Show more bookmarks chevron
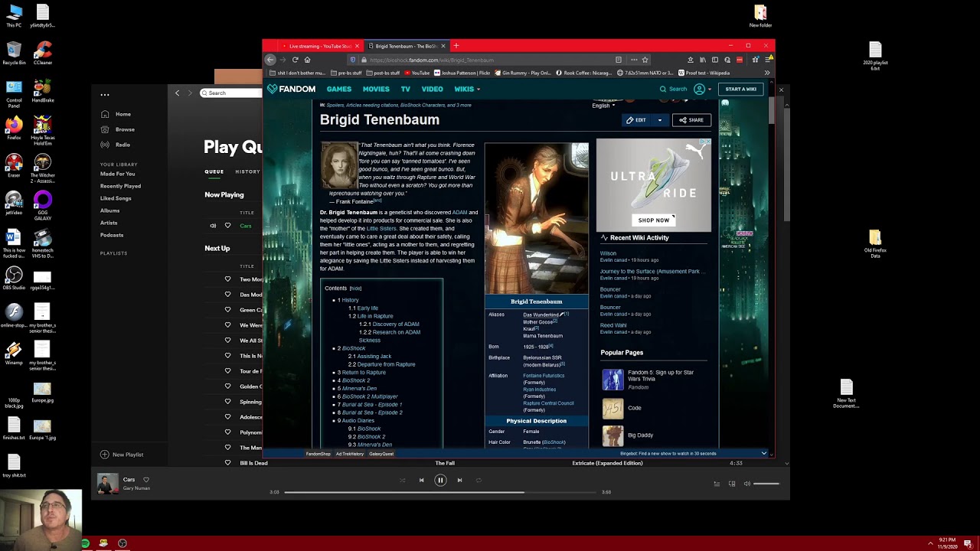The width and height of the screenshot is (980, 551). pyautogui.click(x=767, y=73)
